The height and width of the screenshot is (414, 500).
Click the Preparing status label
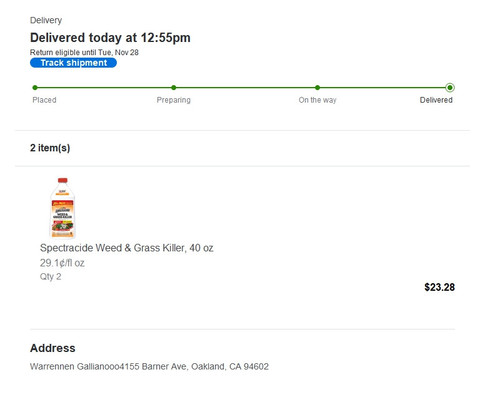click(x=174, y=100)
